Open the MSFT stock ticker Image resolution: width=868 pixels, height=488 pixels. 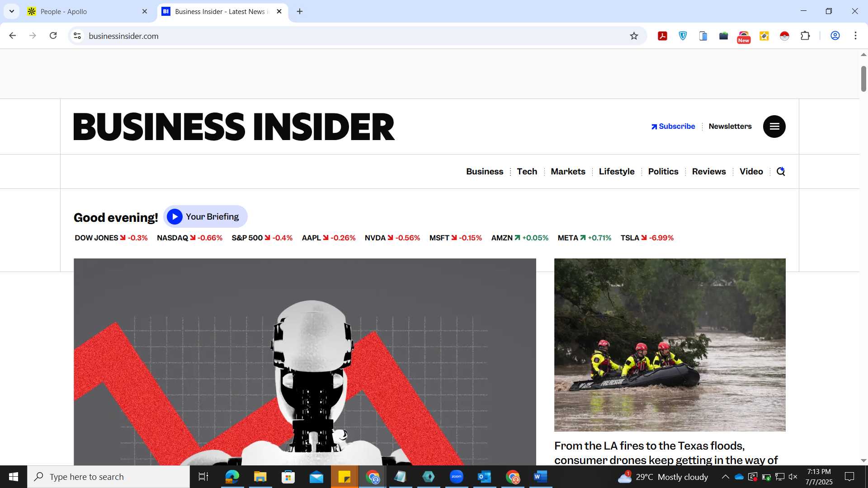point(456,238)
